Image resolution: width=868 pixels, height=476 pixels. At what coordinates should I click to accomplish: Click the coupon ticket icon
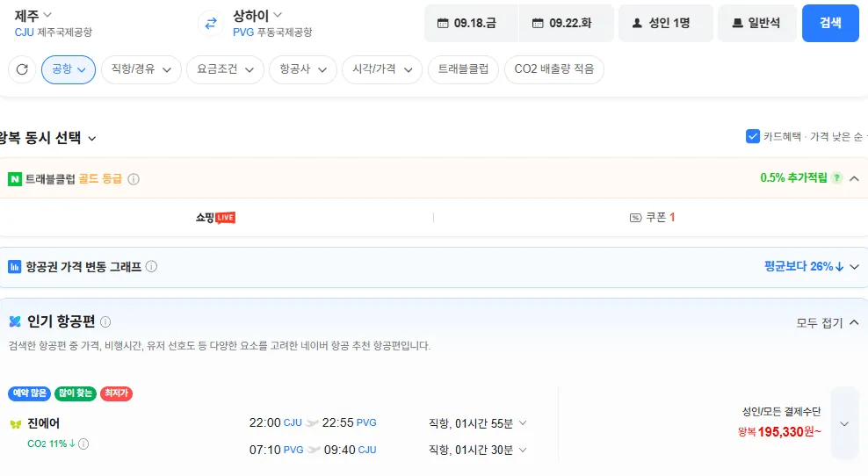click(635, 218)
